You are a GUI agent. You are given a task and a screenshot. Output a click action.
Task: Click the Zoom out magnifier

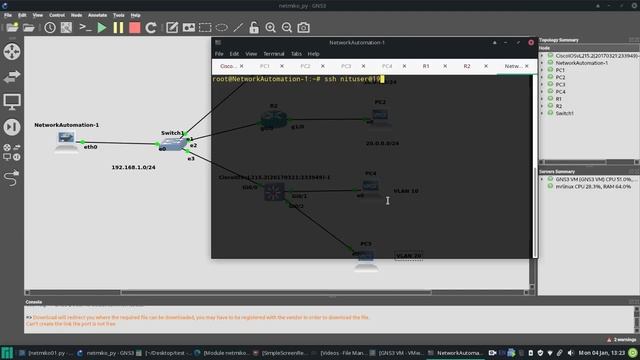click(x=287, y=27)
